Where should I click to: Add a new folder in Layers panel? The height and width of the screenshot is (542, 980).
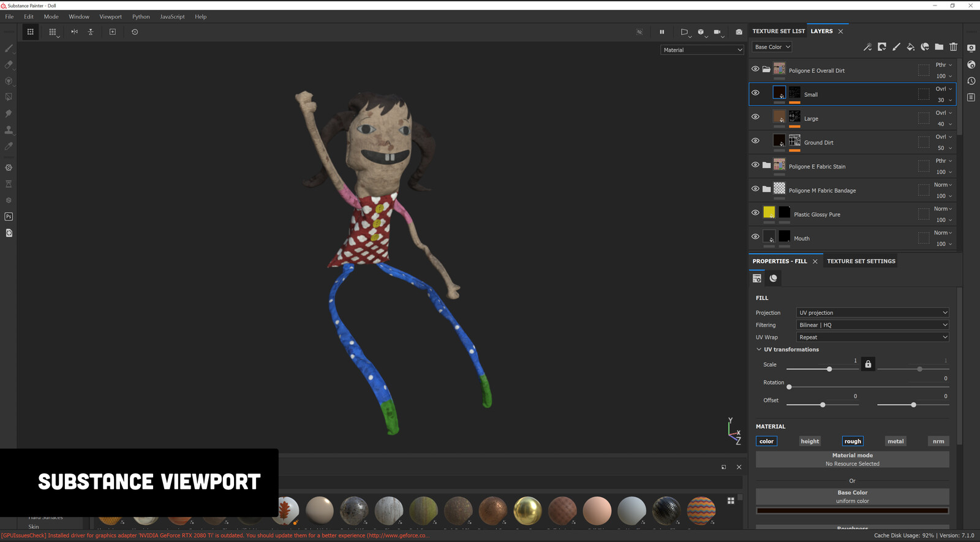(x=939, y=47)
